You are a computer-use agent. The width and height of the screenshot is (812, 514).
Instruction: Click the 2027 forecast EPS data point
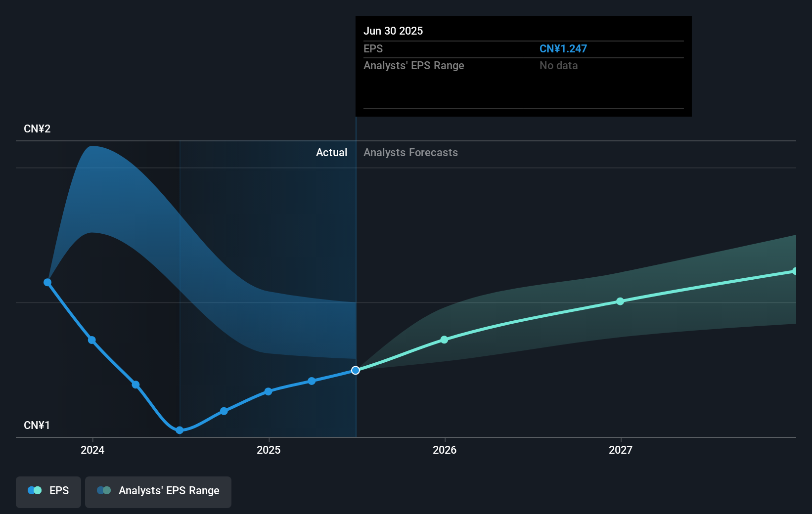pos(621,302)
